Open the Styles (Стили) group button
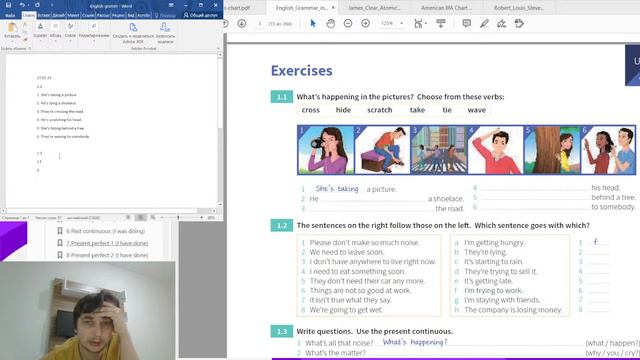The image size is (640, 360). click(x=70, y=30)
